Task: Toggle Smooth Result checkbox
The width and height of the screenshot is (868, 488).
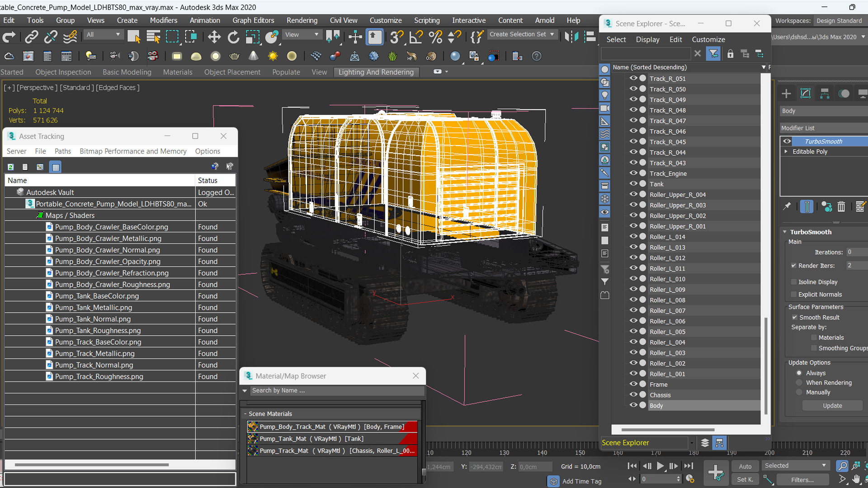Action: 794,318
